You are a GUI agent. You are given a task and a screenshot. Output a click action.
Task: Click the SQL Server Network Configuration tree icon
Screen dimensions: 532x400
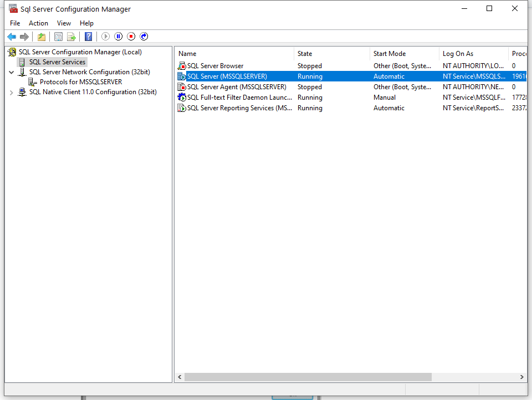coord(22,72)
